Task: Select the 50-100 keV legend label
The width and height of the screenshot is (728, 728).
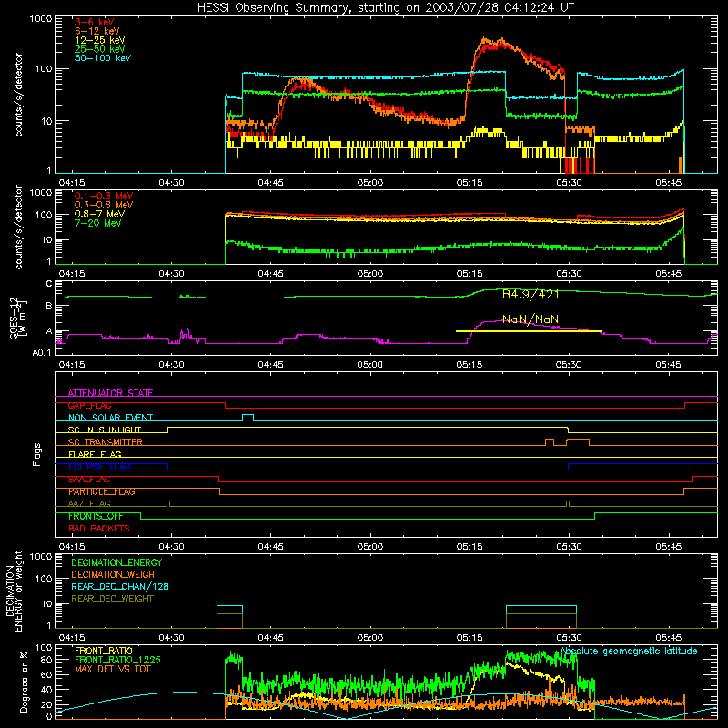Action: (x=103, y=58)
